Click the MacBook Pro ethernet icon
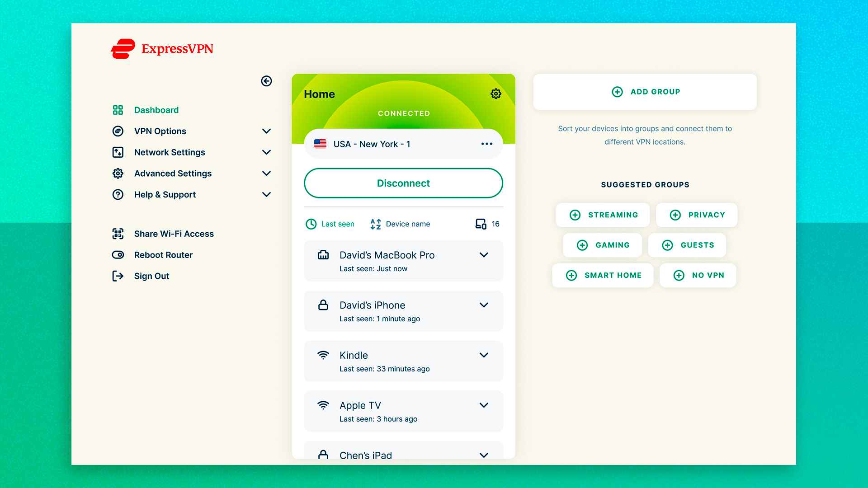 [323, 255]
